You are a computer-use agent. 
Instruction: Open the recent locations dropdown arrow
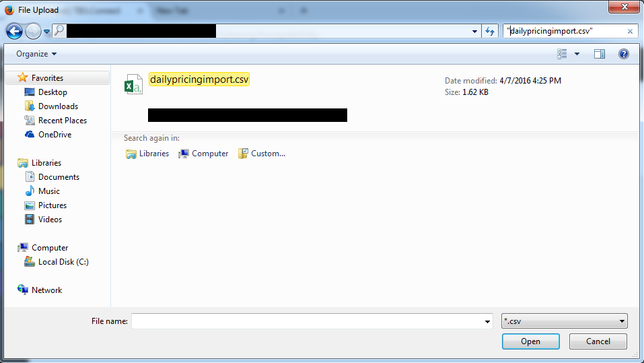(47, 32)
